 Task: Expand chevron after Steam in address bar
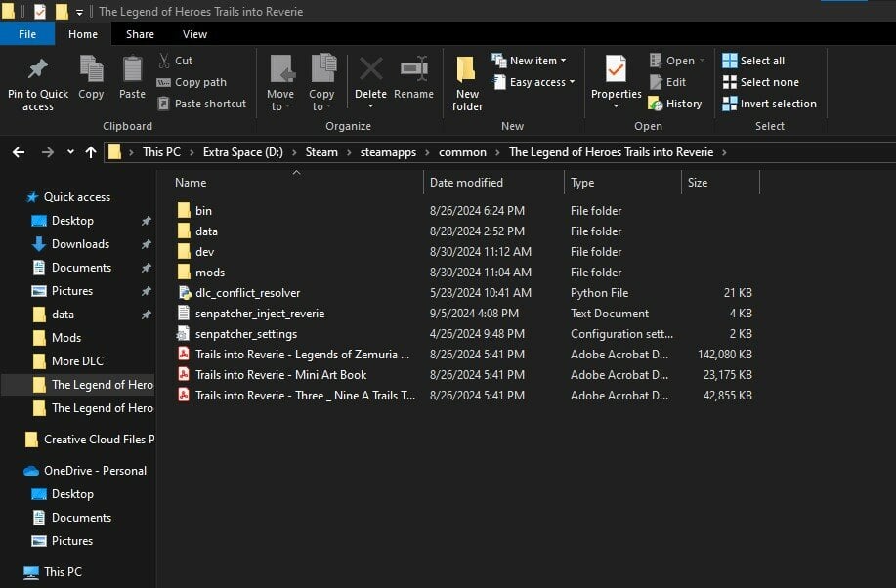click(x=350, y=152)
